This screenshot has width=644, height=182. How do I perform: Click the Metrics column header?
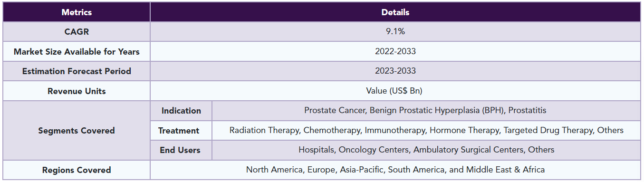[77, 12]
